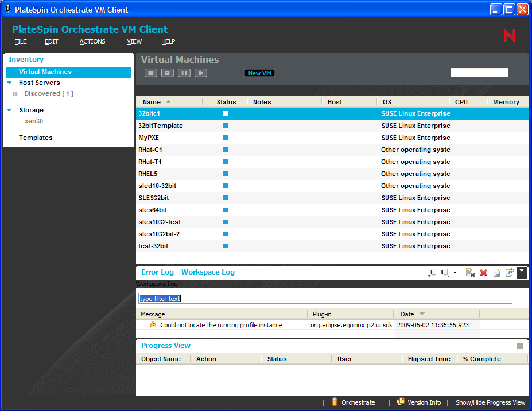Screen dimensions: 532x411
Task: Select the 32bitc1 VM row
Action: click(332, 113)
